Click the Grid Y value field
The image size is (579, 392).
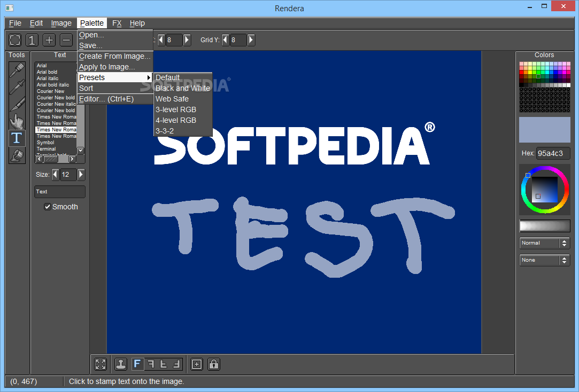pos(238,40)
